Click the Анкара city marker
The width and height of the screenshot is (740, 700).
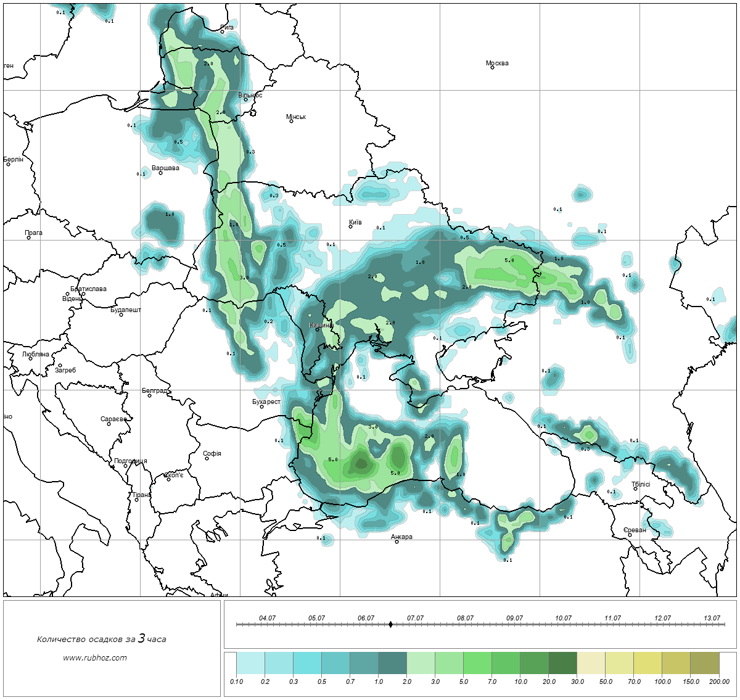[x=397, y=541]
